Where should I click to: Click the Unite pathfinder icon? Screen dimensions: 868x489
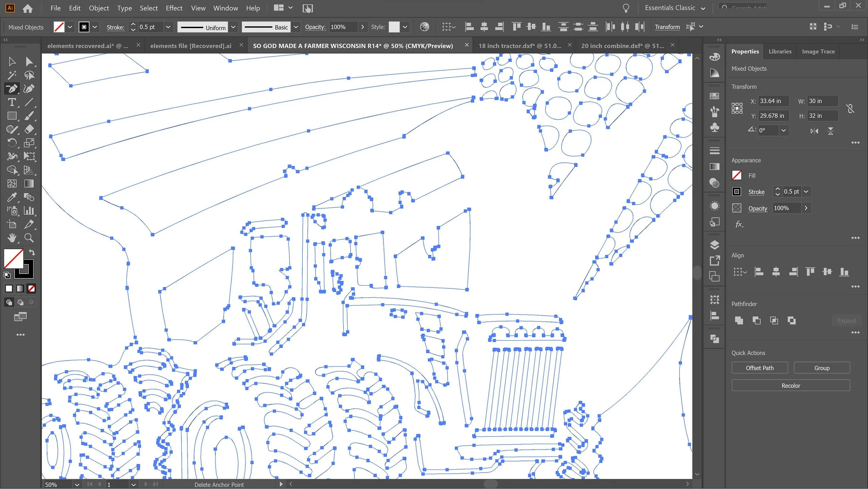(x=739, y=320)
